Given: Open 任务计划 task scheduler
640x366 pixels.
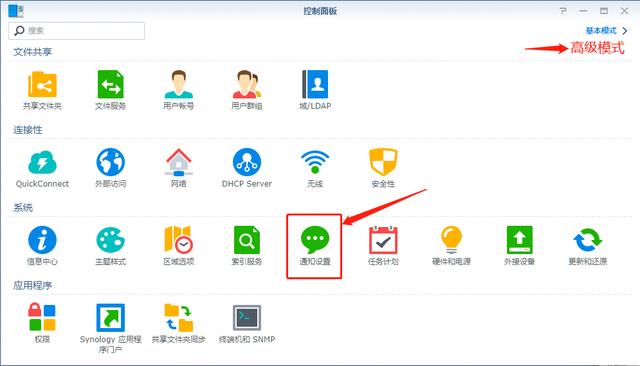Looking at the screenshot, I should coord(383,240).
